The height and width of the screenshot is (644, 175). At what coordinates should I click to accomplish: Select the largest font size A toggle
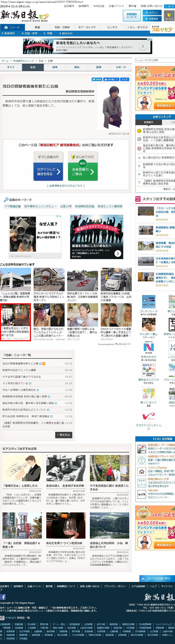tap(173, 6)
